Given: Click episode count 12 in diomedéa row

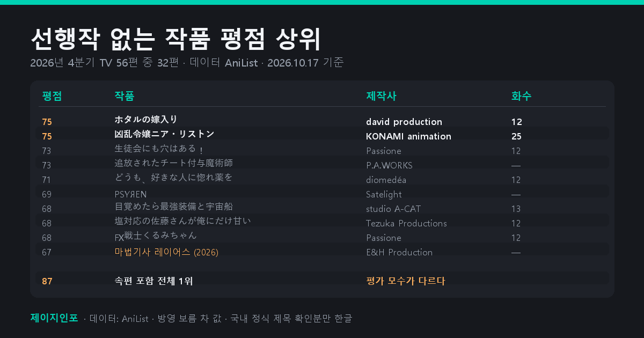Looking at the screenshot, I should pyautogui.click(x=516, y=180).
